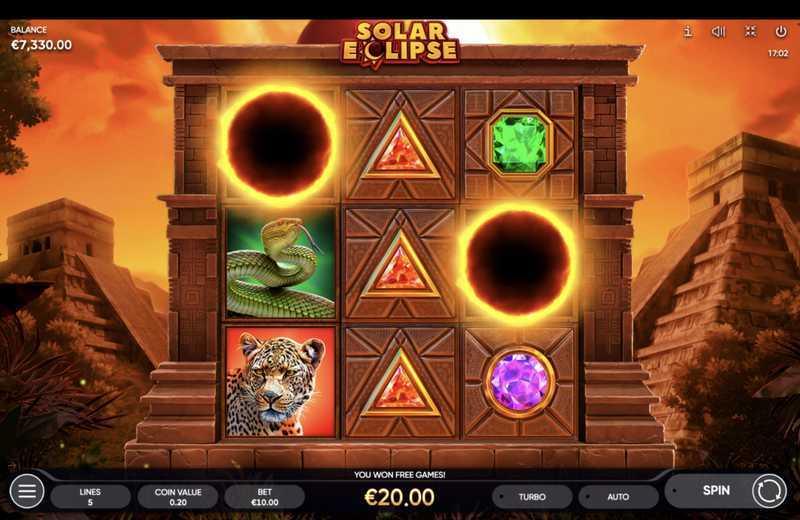This screenshot has width=800, height=520.
Task: Toggle Auto spin mode
Action: 618,497
